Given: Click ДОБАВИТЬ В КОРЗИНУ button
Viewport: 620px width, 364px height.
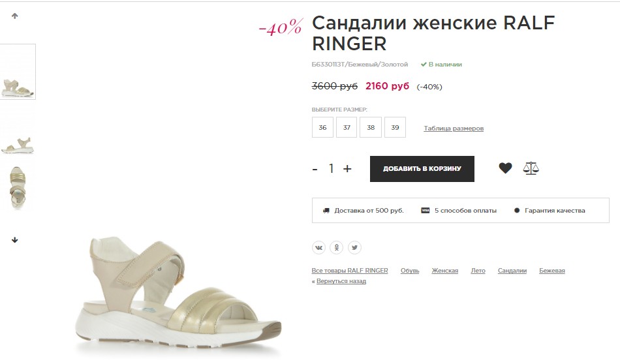Looking at the screenshot, I should [422, 169].
